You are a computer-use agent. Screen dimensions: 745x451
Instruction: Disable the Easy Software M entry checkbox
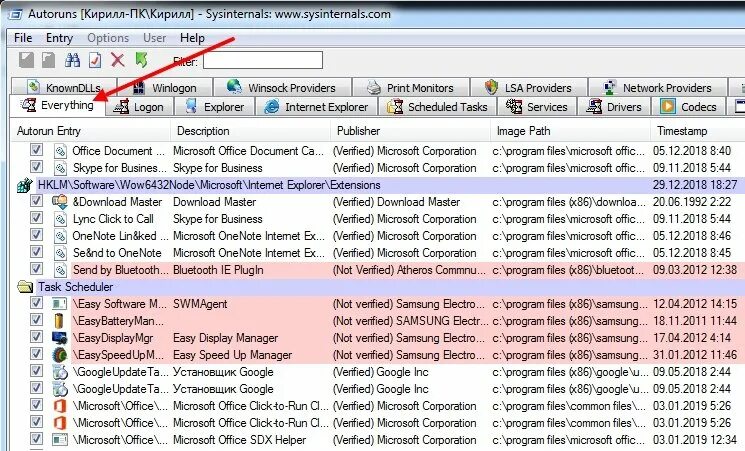[36, 303]
